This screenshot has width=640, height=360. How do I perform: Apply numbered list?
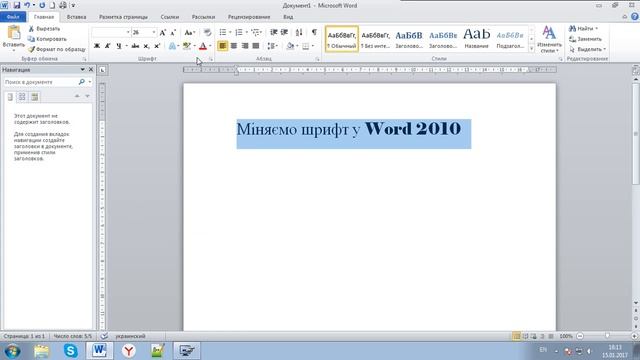239,32
